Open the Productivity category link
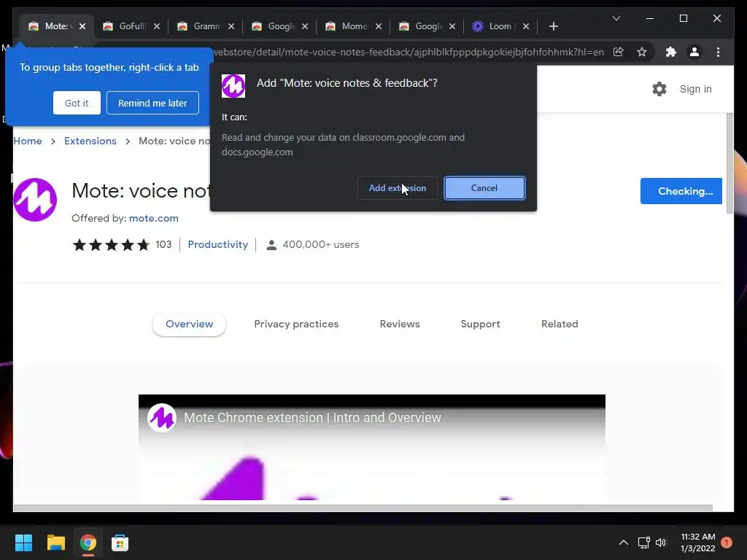 pyautogui.click(x=217, y=244)
